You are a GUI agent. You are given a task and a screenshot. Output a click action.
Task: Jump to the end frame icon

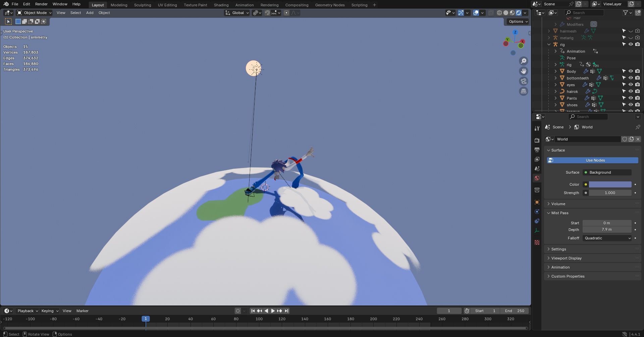click(286, 311)
